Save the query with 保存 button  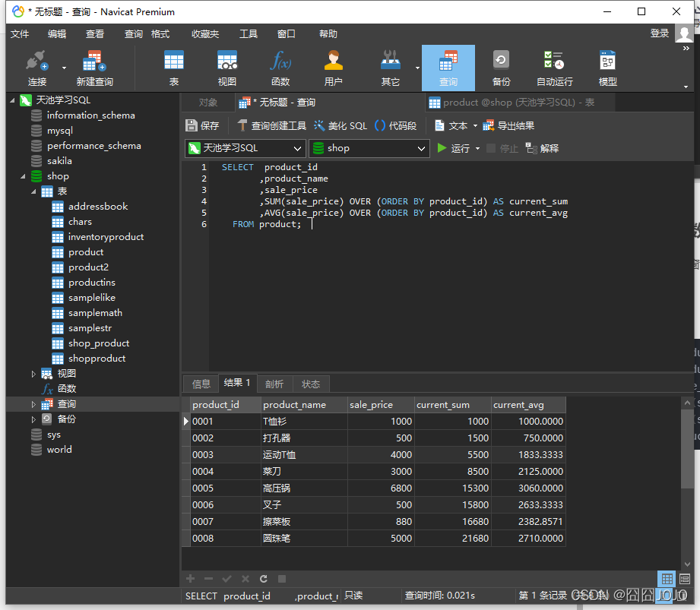pos(202,126)
